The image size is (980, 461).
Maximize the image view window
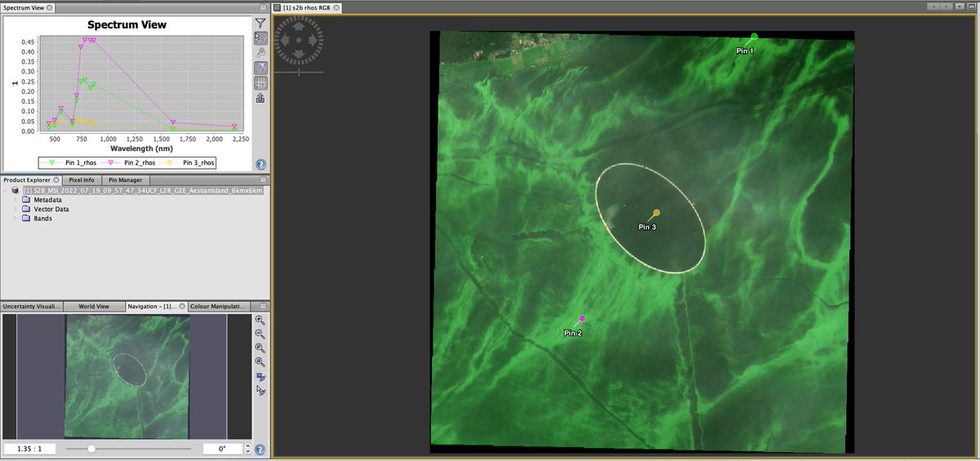[972, 7]
